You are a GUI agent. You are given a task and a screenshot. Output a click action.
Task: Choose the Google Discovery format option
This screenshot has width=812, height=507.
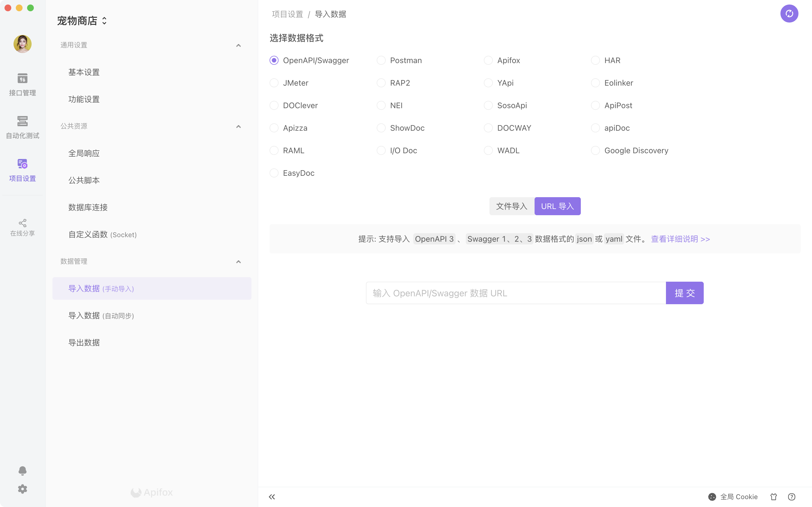coord(595,151)
